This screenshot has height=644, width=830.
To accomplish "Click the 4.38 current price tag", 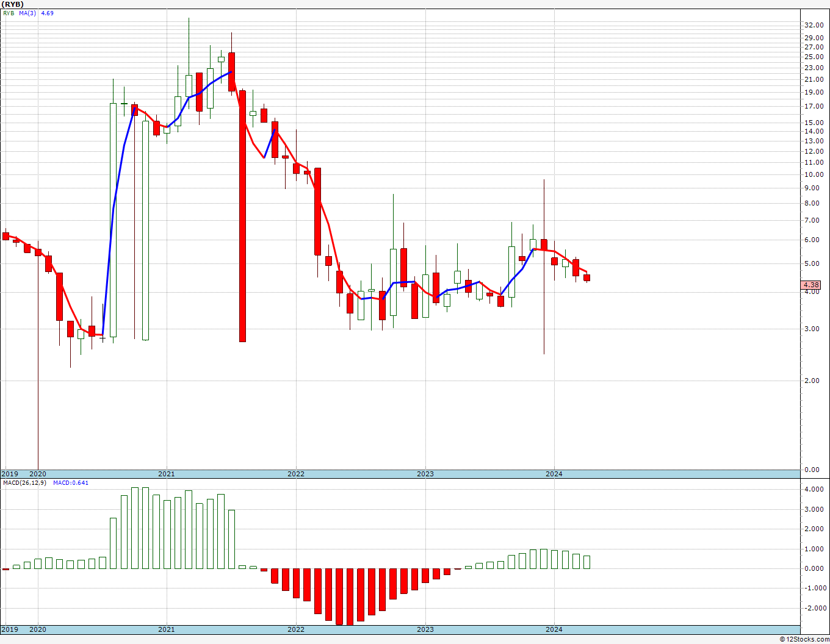I will (x=812, y=285).
